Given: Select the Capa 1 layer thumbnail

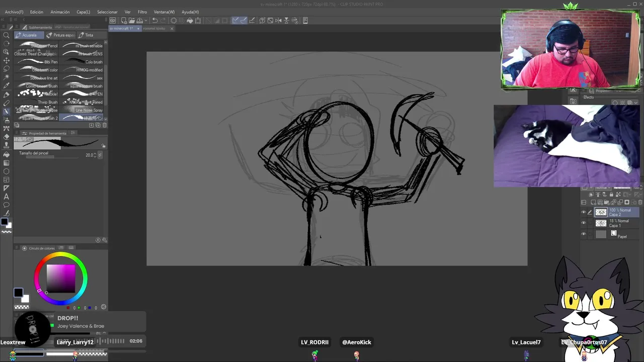Looking at the screenshot, I should click(601, 223).
